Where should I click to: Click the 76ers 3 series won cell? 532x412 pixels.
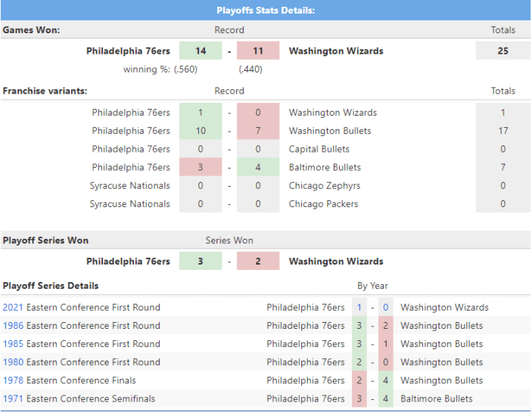[x=201, y=262]
